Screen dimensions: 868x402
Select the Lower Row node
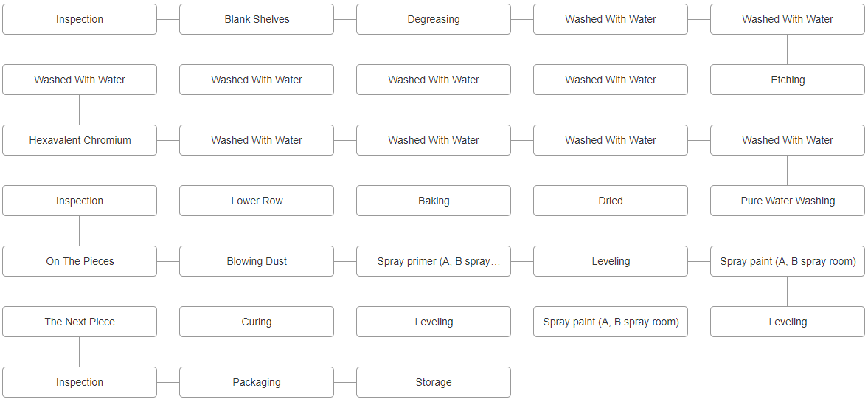pyautogui.click(x=257, y=201)
